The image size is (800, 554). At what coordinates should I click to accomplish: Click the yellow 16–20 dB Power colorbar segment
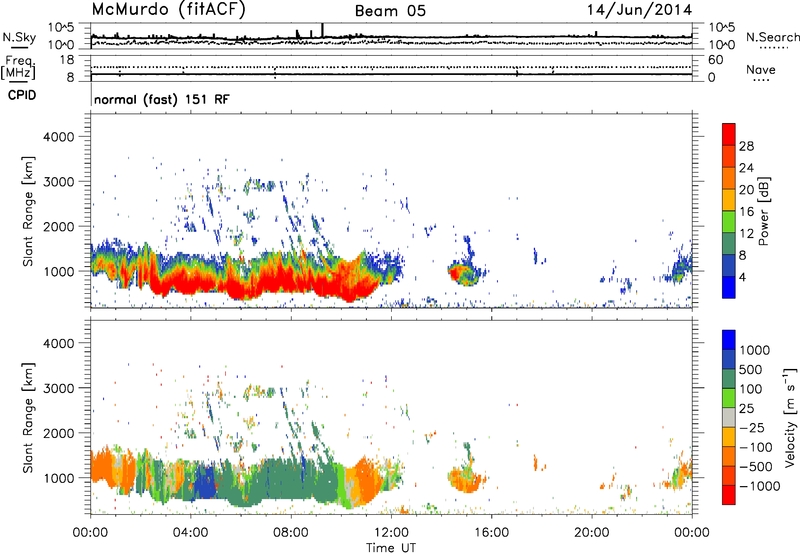729,199
